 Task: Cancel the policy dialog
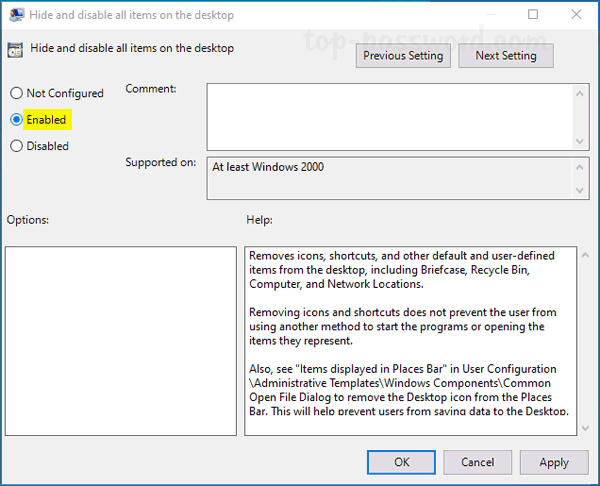[479, 462]
